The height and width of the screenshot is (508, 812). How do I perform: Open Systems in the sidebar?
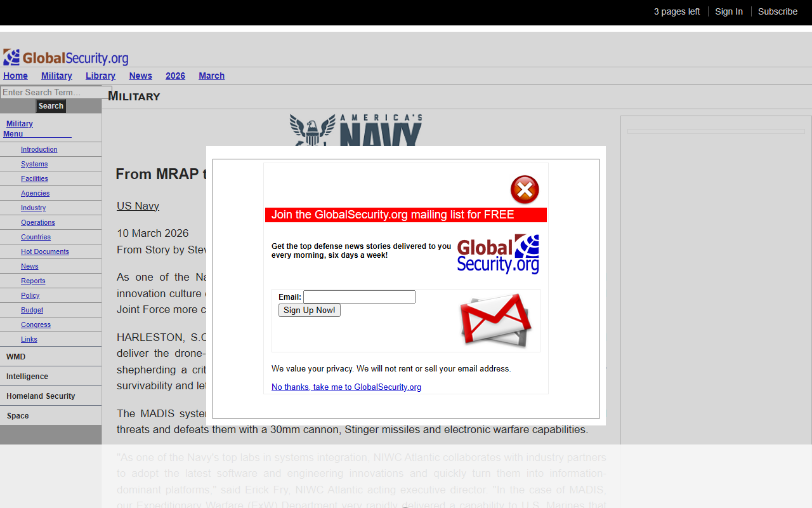pos(34,164)
